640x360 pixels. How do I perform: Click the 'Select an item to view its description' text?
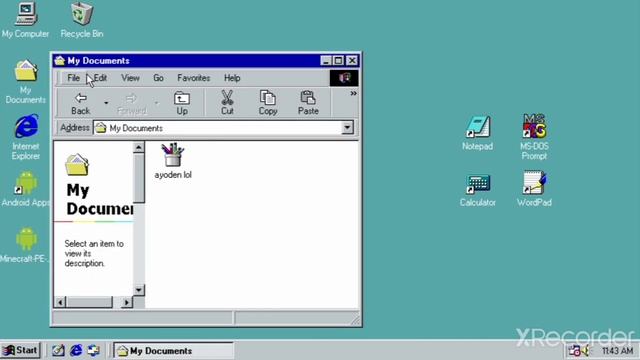click(x=94, y=253)
